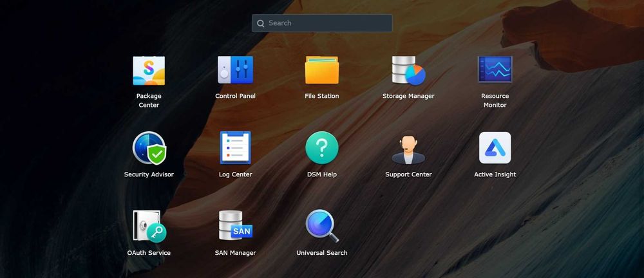Click the "File Station" label text
Viewport: 644px width, 278px height.
322,96
